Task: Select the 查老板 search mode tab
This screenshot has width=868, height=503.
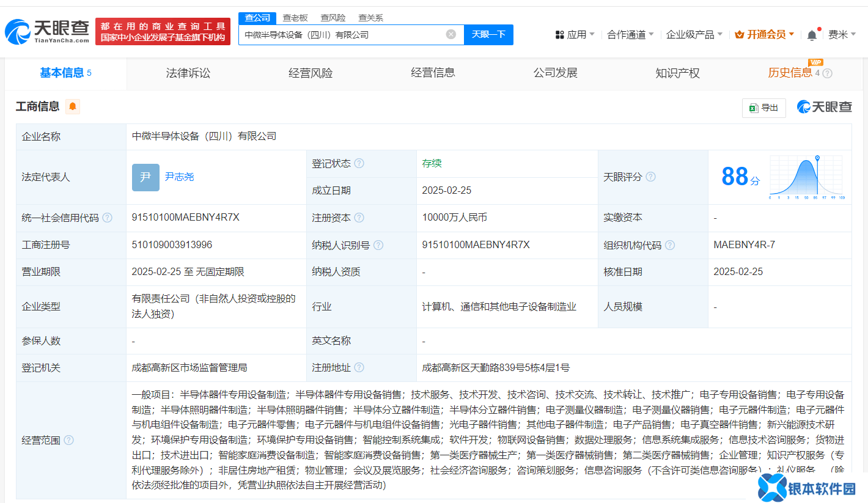Action: pyautogui.click(x=295, y=18)
